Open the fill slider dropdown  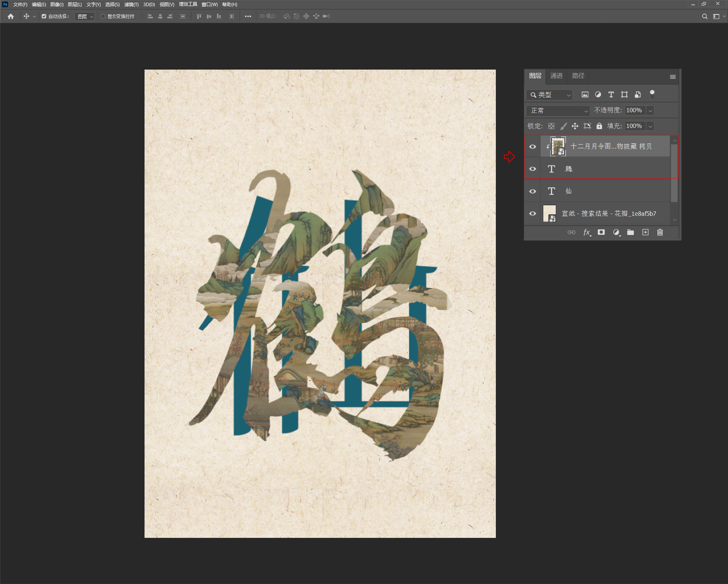(650, 126)
